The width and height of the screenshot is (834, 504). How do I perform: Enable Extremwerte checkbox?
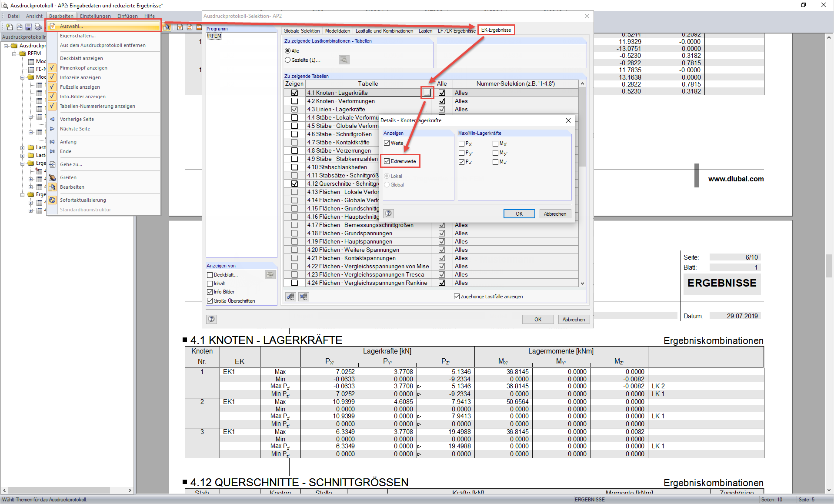(387, 161)
